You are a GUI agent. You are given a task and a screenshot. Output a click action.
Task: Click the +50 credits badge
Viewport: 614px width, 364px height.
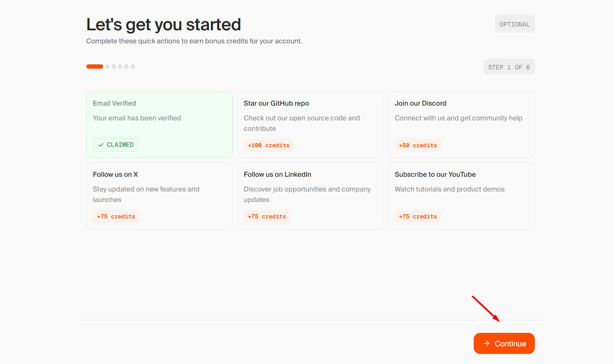(418, 145)
